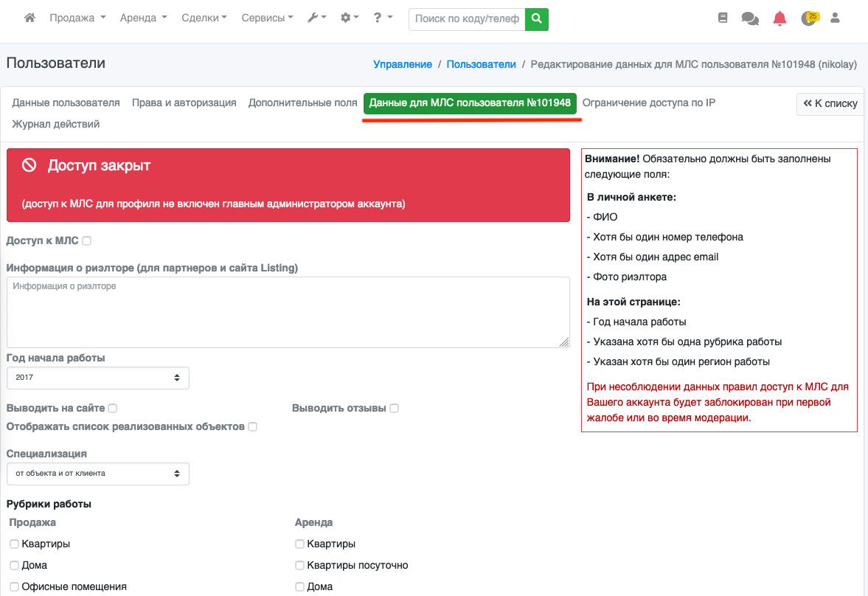The image size is (868, 596).
Task: View notifications via red bell icon
Action: pyautogui.click(x=780, y=18)
